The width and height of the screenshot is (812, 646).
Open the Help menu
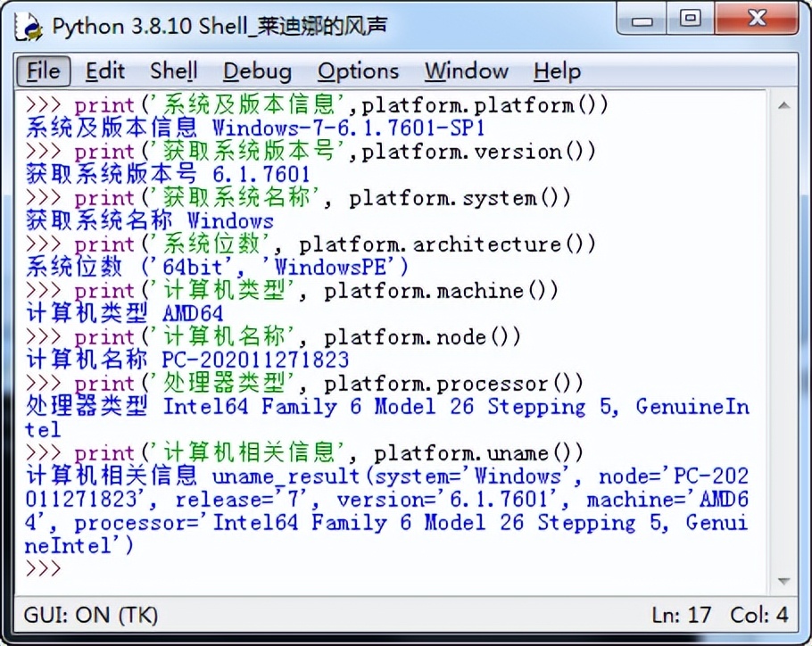click(x=556, y=71)
